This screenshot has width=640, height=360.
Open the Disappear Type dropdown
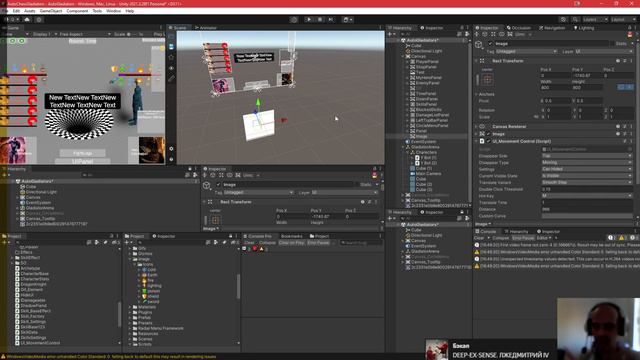click(x=587, y=162)
